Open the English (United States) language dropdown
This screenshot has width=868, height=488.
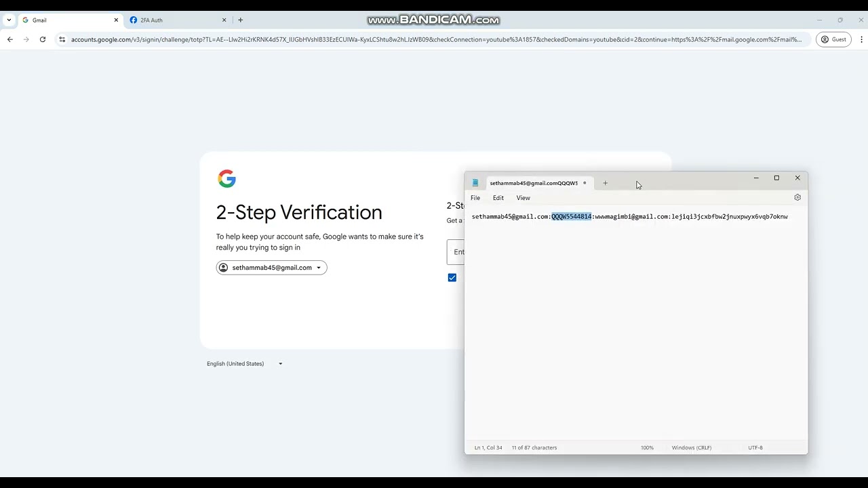[x=245, y=364]
